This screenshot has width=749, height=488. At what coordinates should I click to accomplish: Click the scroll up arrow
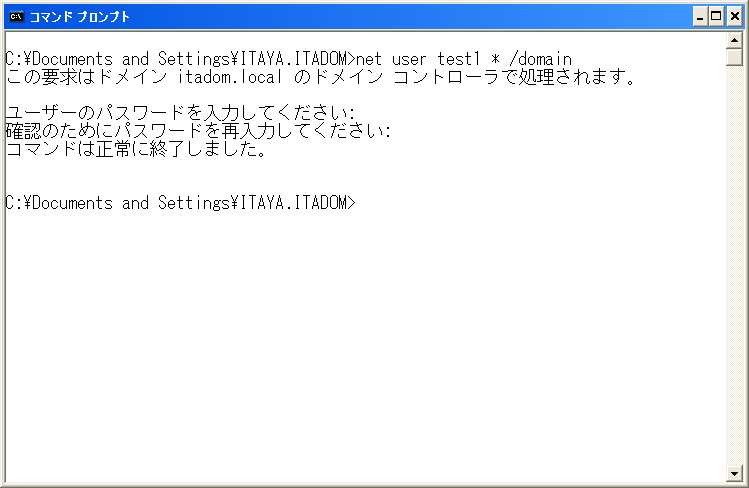pyautogui.click(x=734, y=41)
